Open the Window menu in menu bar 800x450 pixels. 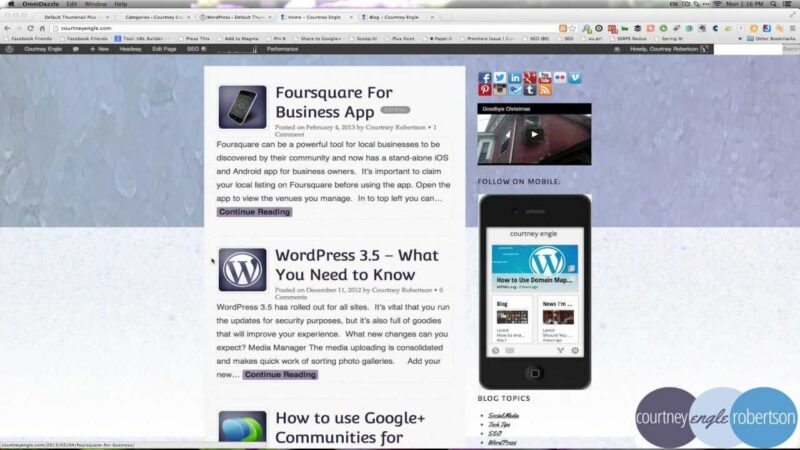tap(95, 4)
